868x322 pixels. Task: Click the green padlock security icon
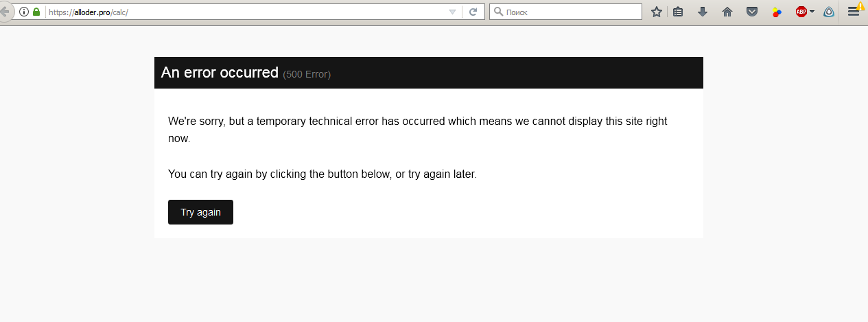pos(36,12)
